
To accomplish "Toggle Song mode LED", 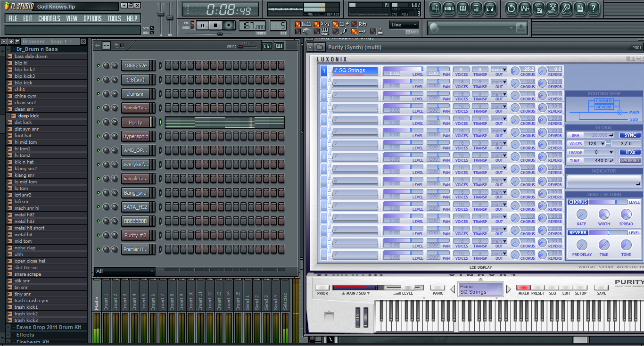I will tap(192, 27).
